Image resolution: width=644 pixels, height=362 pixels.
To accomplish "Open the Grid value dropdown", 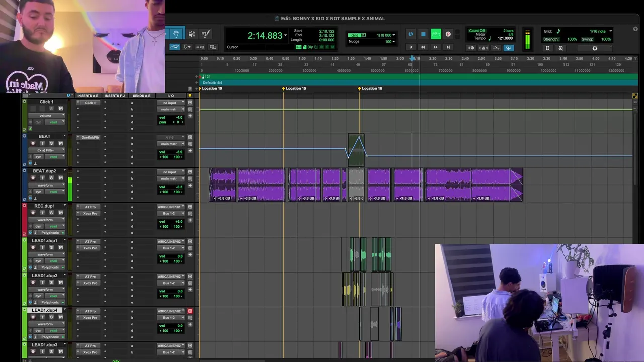I will coord(393,35).
